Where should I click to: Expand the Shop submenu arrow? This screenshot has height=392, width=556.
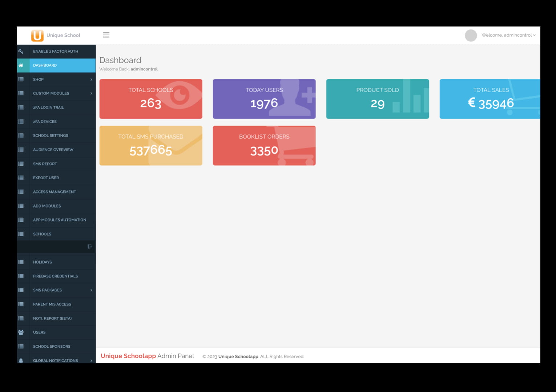click(x=91, y=79)
